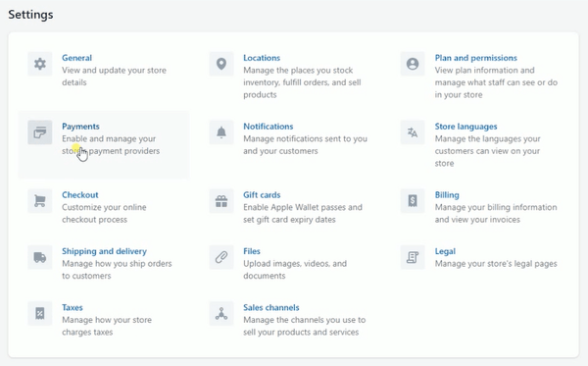Select the Legal settings link

(x=445, y=251)
